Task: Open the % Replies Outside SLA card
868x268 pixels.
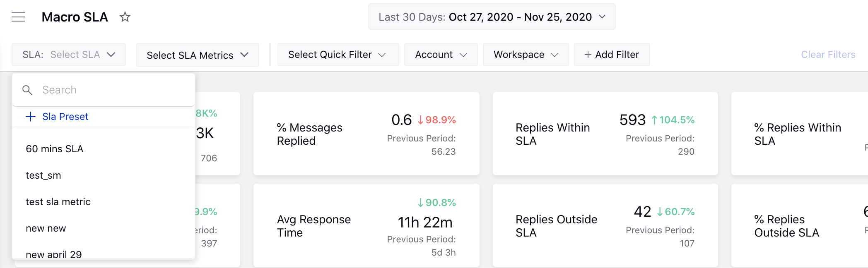Action: click(800, 225)
